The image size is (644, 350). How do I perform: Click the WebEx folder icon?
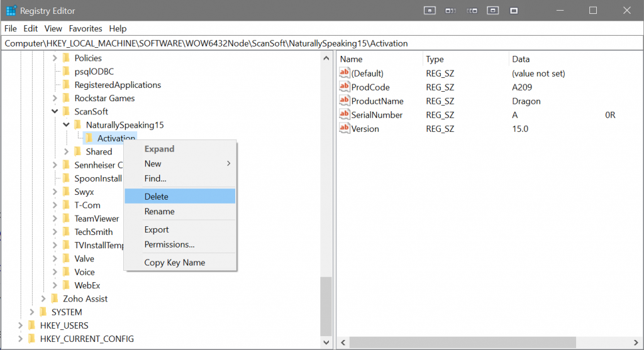[66, 285]
